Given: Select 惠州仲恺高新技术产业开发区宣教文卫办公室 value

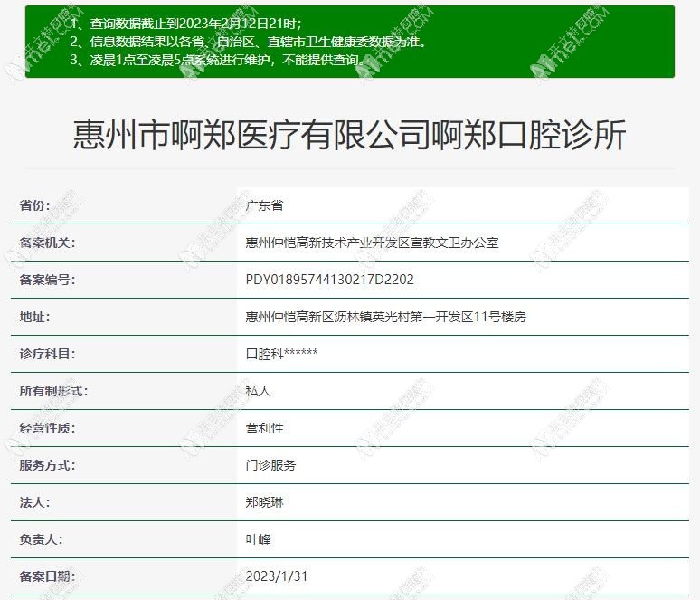Looking at the screenshot, I should pyautogui.click(x=372, y=243).
